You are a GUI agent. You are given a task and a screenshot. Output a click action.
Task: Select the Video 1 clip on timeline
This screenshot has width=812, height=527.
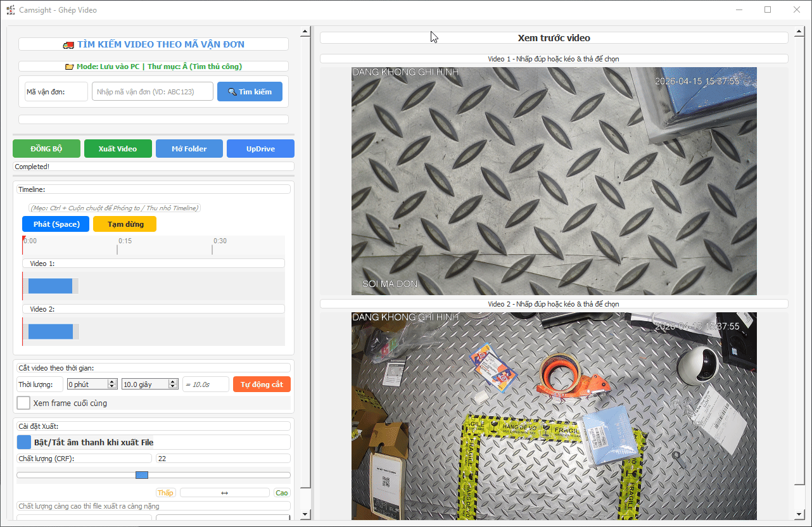[x=50, y=286]
